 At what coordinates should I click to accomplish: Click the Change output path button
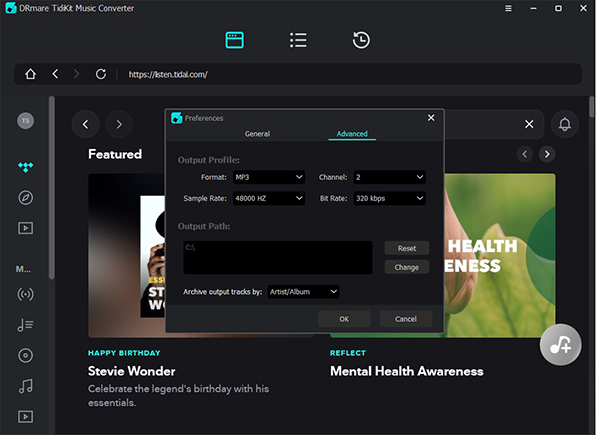pos(407,267)
